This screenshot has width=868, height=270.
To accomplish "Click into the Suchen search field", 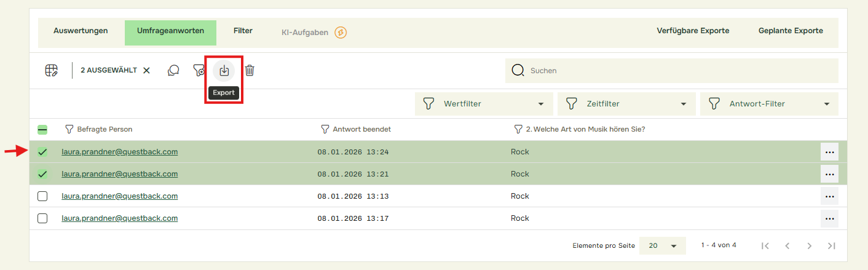I will point(676,71).
